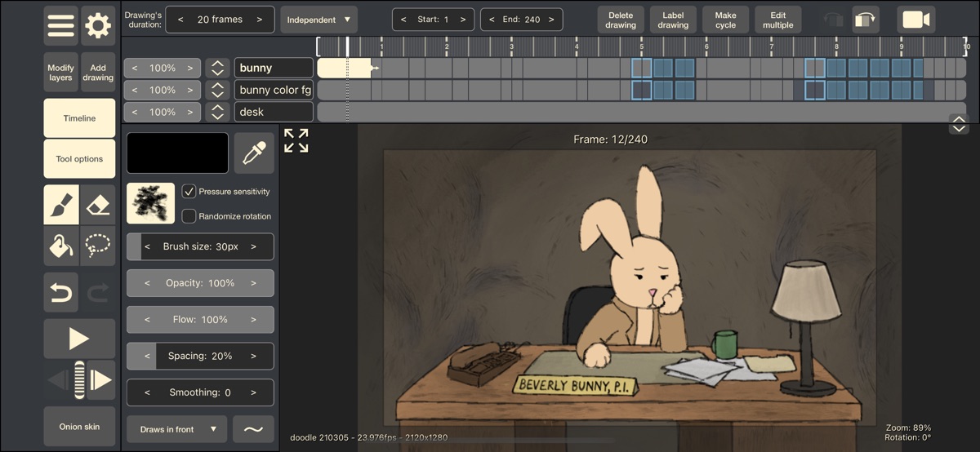Select the eraser tool

98,205
